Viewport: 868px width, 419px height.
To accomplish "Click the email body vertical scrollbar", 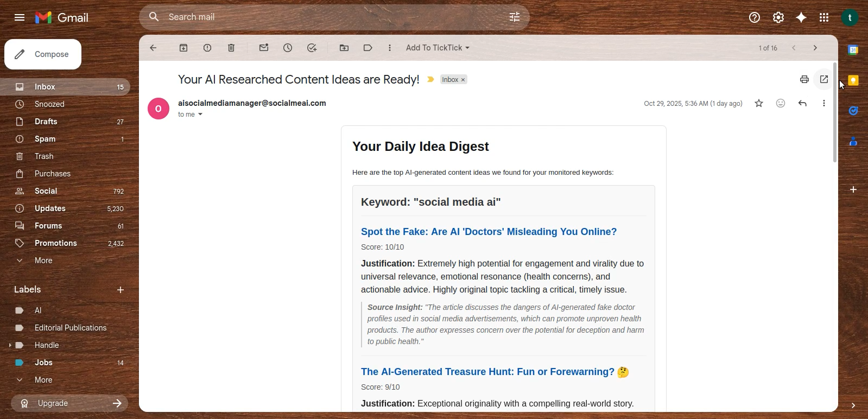I will (x=834, y=114).
